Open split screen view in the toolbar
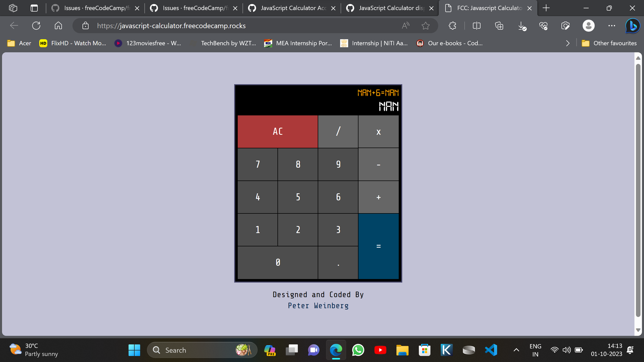Image resolution: width=644 pixels, height=362 pixels. click(x=476, y=25)
